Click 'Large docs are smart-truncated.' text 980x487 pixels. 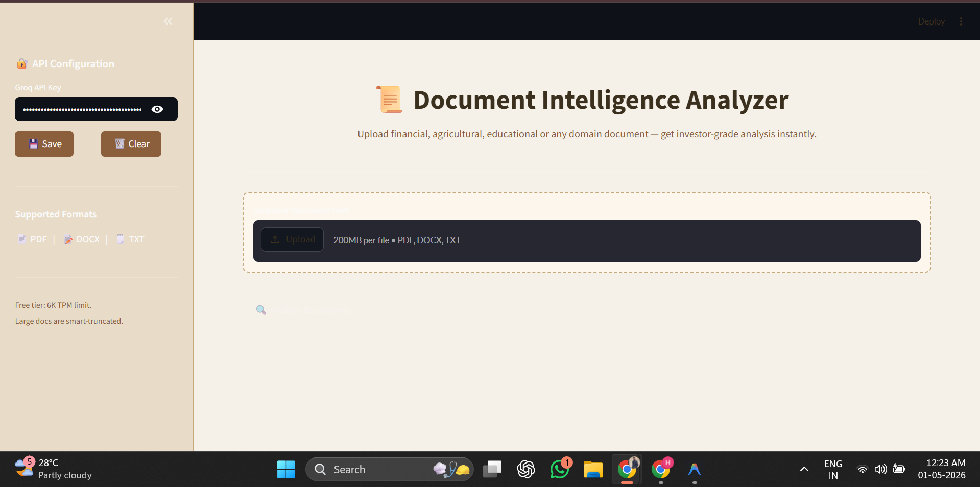(x=69, y=321)
